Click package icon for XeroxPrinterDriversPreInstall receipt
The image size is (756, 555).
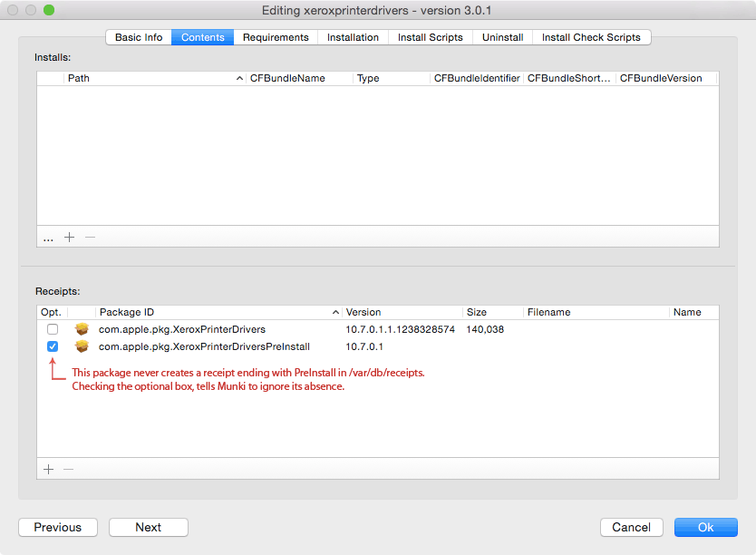[82, 346]
